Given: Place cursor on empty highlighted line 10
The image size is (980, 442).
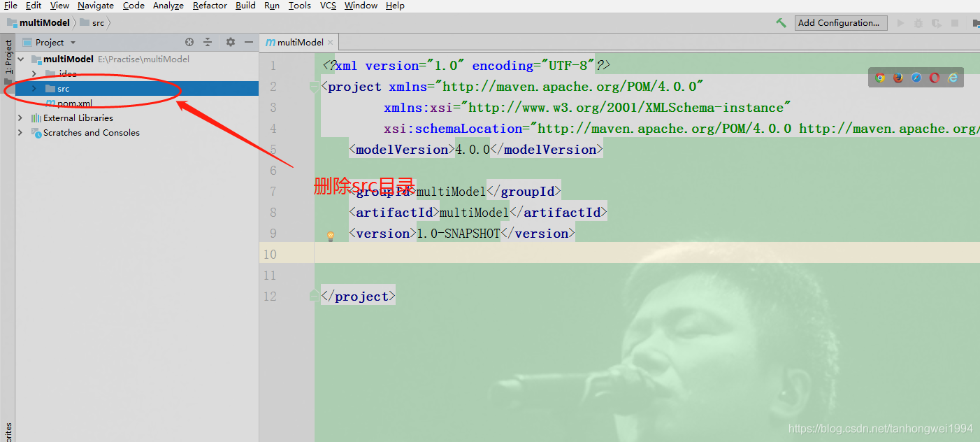Looking at the screenshot, I should click(647, 253).
